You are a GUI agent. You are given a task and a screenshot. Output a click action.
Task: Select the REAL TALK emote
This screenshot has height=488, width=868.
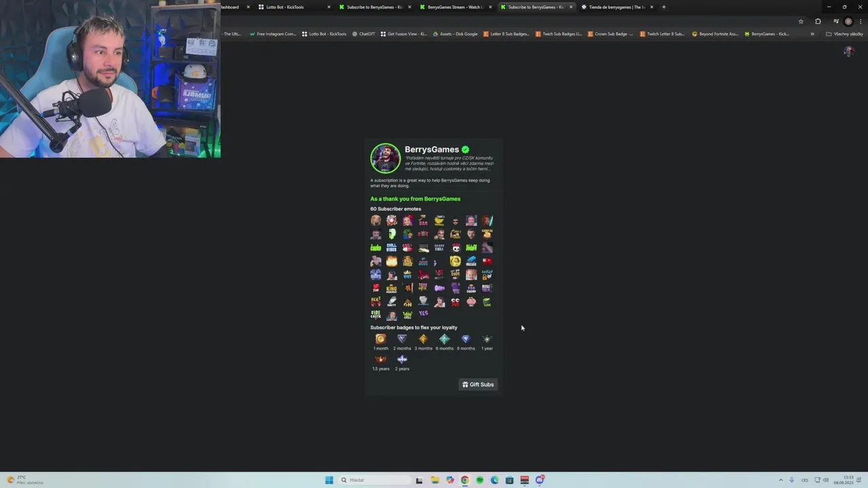point(487,288)
